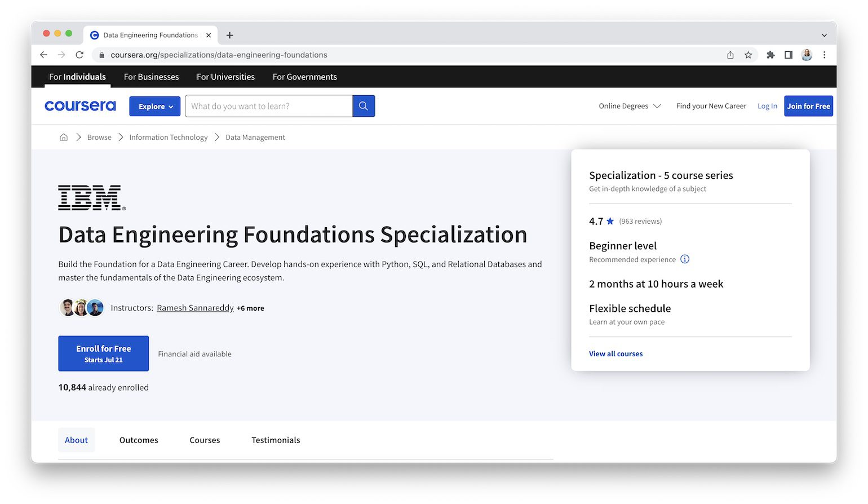
Task: Click the Enroll for Free button
Action: [x=103, y=353]
